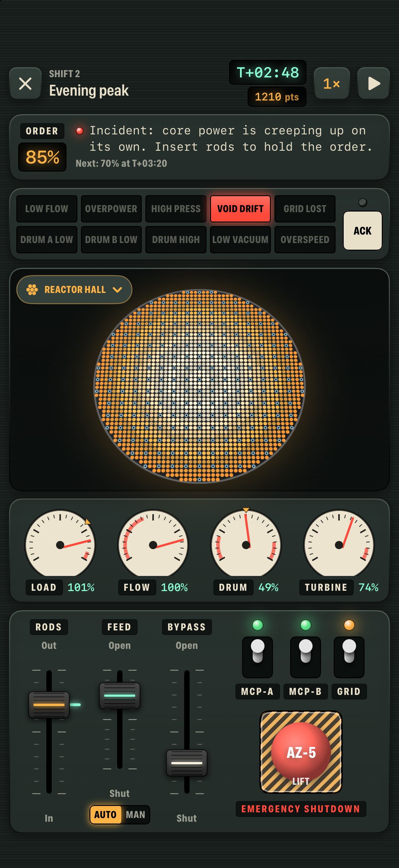Screen dimensions: 399x868
Task: Click the DRUM B LOW alarm tile
Action: pyautogui.click(x=111, y=240)
